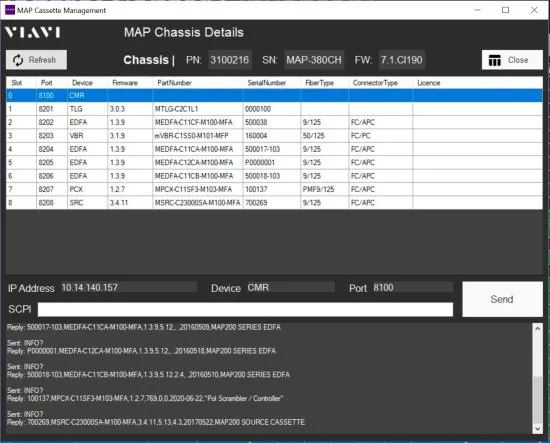Click serial number 0000100
The height and width of the screenshot is (443, 550).
271,109
